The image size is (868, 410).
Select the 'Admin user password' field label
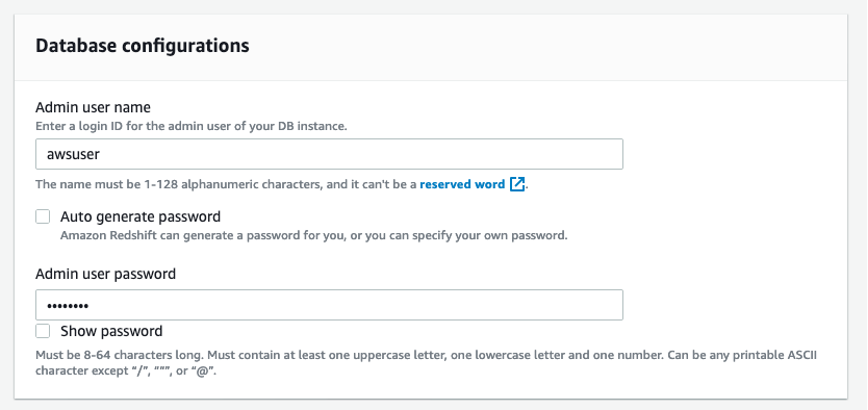point(106,274)
